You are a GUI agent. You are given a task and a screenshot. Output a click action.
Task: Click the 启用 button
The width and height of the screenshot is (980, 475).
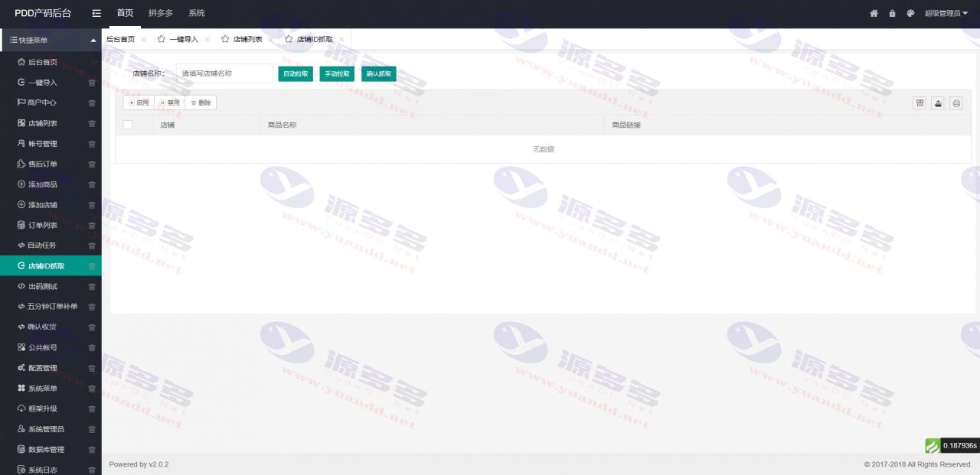tap(139, 102)
